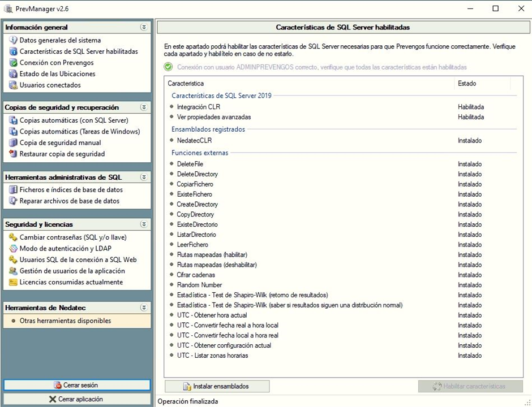Click the Cerrar aplicación button
This screenshot has width=532, height=407.
tap(77, 399)
